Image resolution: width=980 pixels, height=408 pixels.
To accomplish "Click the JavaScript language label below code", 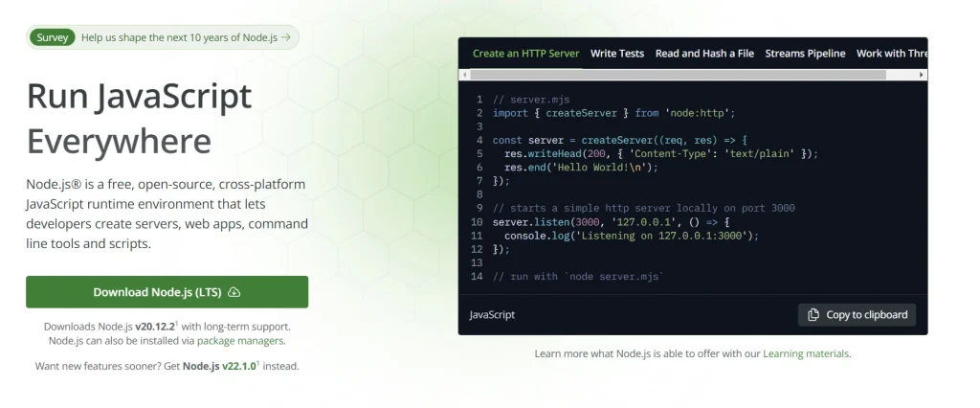I will click(x=492, y=315).
